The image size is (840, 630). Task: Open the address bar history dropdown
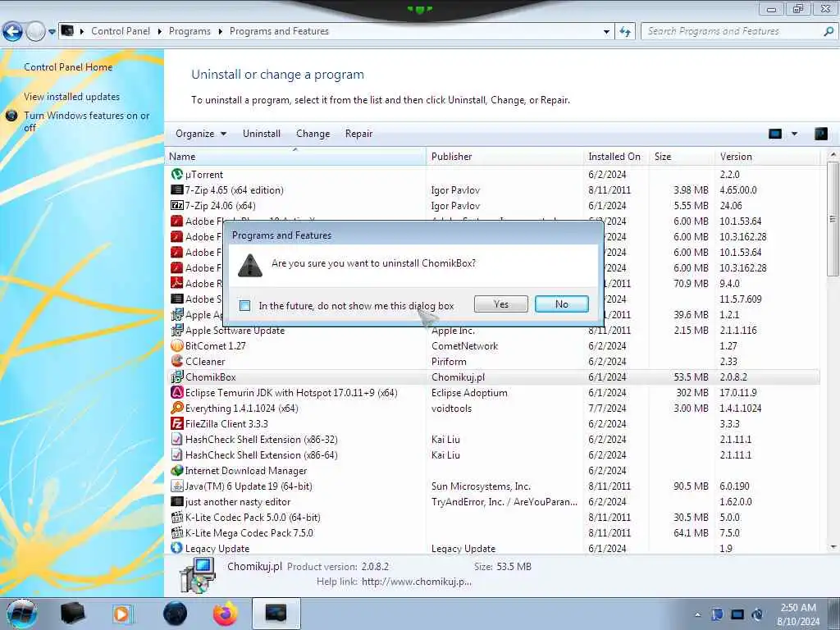[606, 32]
